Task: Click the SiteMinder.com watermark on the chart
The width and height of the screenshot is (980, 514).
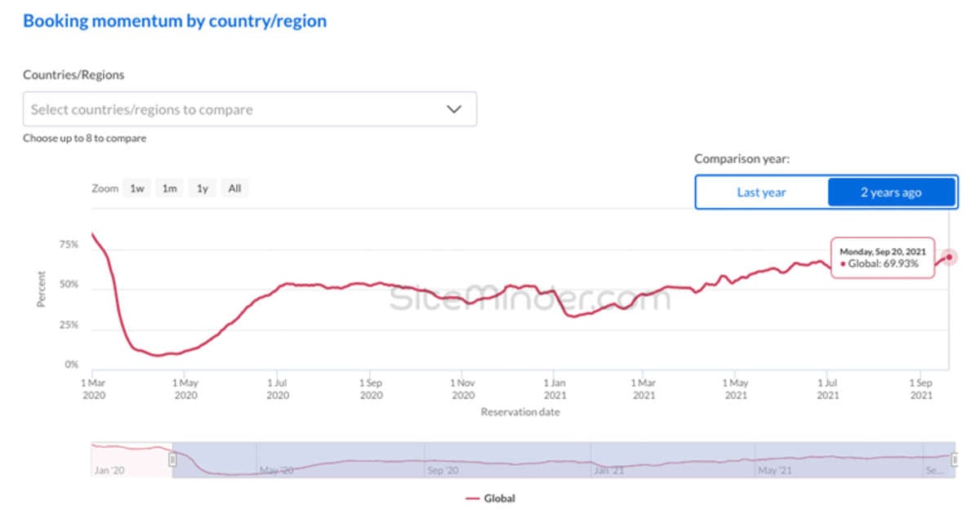Action: (529, 299)
